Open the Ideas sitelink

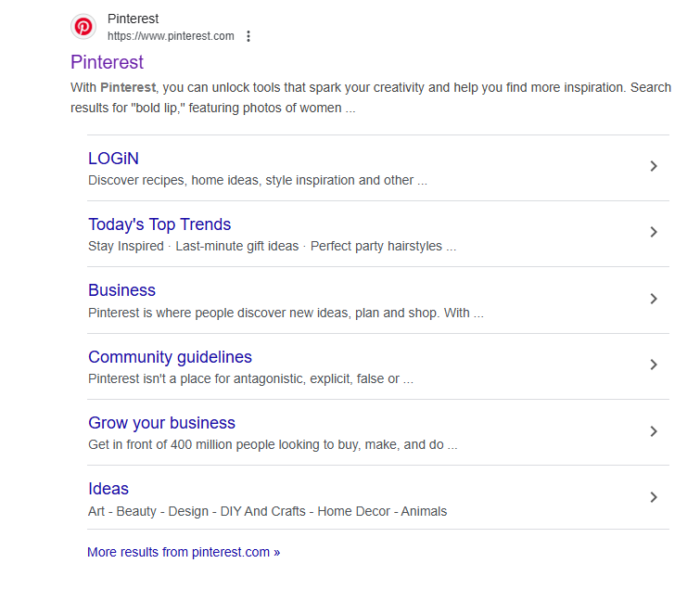tap(108, 489)
